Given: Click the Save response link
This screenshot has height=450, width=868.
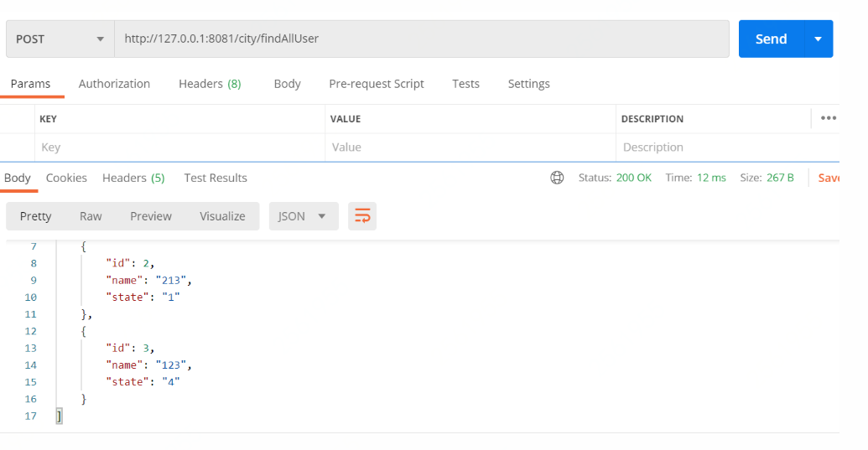Looking at the screenshot, I should pyautogui.click(x=829, y=178).
